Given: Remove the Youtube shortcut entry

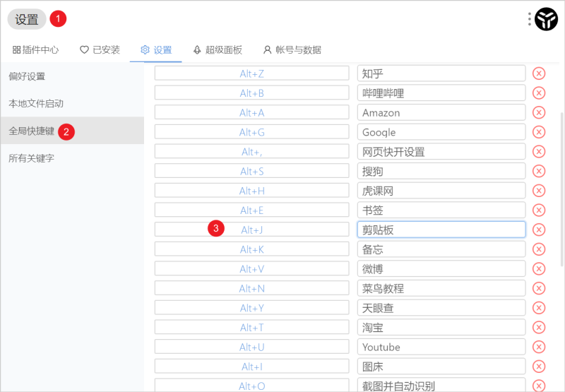Looking at the screenshot, I should tap(539, 347).
